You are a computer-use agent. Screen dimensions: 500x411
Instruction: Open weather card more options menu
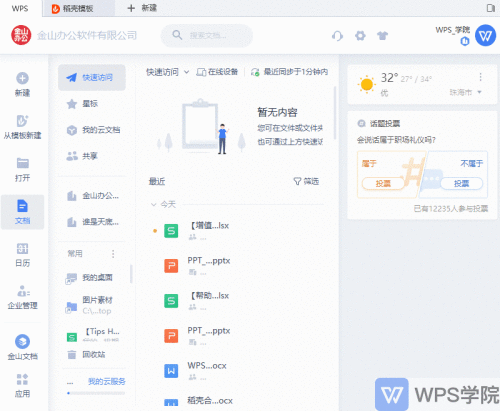[480, 77]
